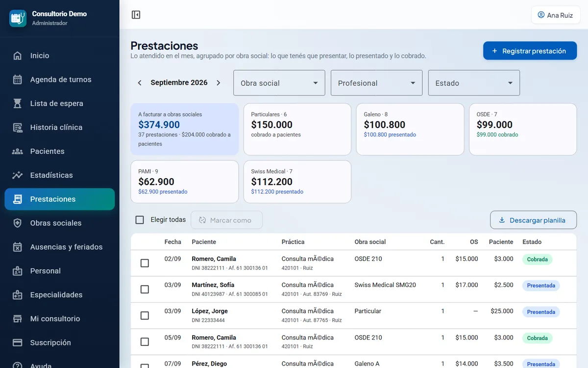Click the Agenda de turnos calendar icon
This screenshot has width=588, height=368.
click(18, 79)
